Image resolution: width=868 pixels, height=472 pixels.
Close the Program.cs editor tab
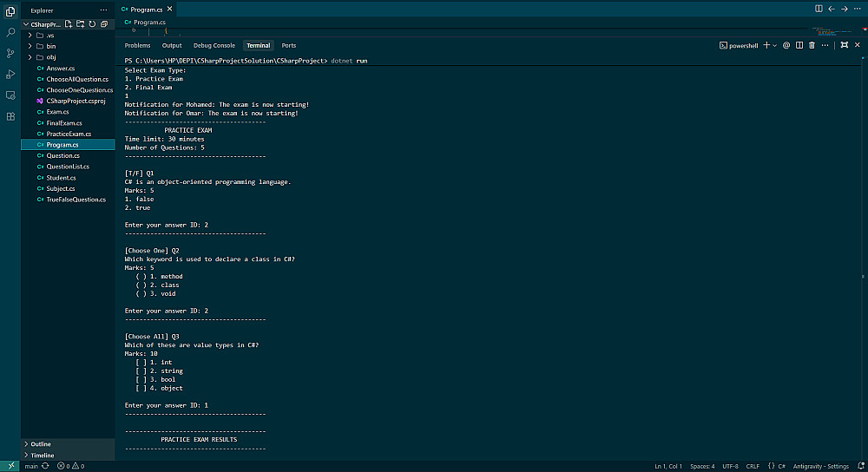click(x=170, y=9)
